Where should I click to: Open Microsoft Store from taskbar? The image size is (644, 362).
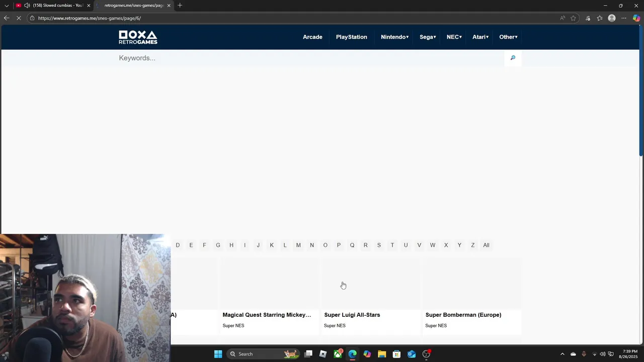coord(396,354)
